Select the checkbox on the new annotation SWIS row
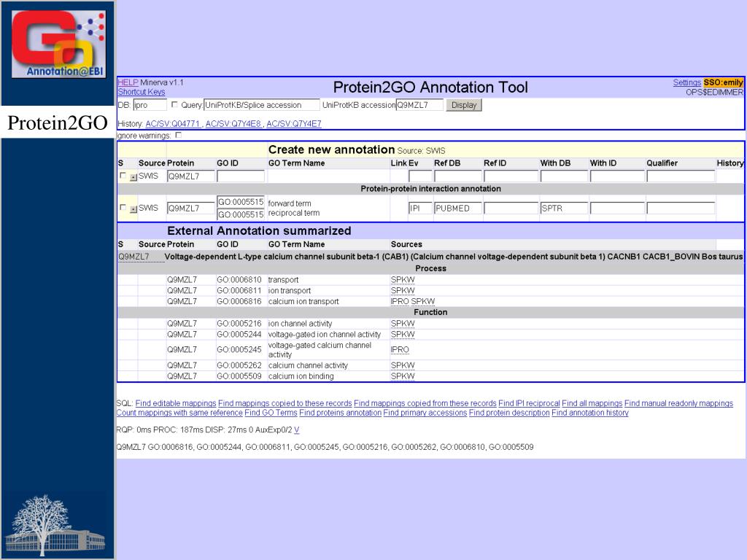The width and height of the screenshot is (747, 560). click(123, 176)
